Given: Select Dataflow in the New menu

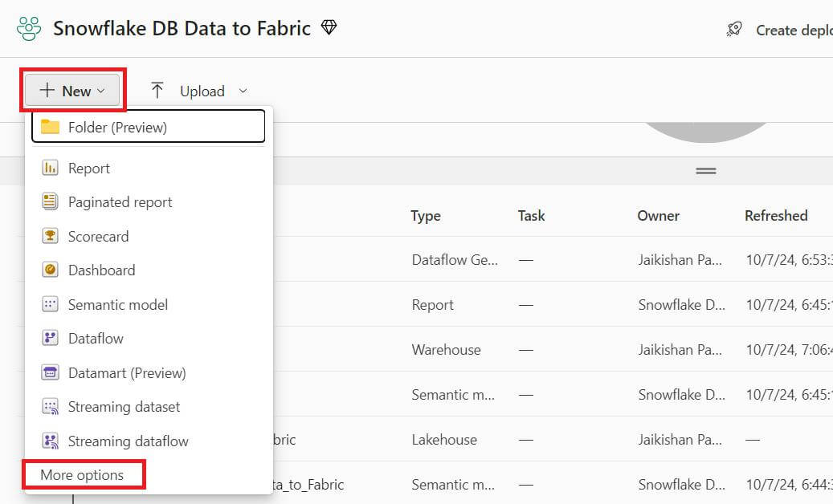Looking at the screenshot, I should pyautogui.click(x=149, y=339).
